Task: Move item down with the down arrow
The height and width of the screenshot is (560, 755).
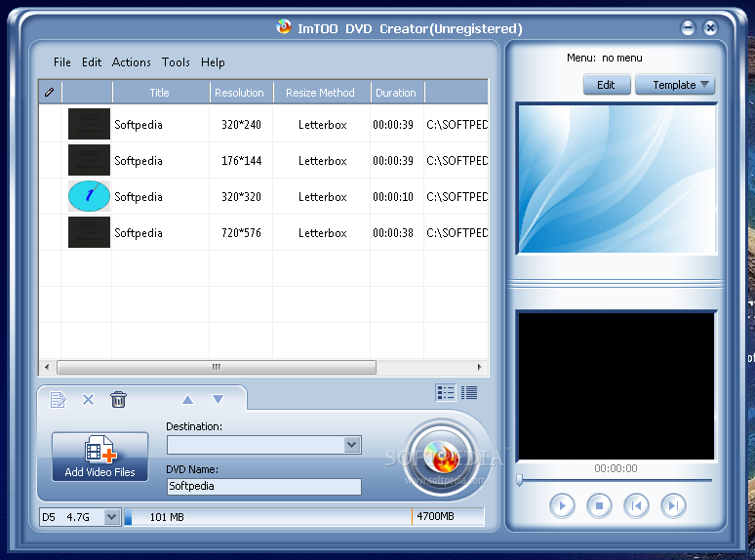Action: (218, 399)
